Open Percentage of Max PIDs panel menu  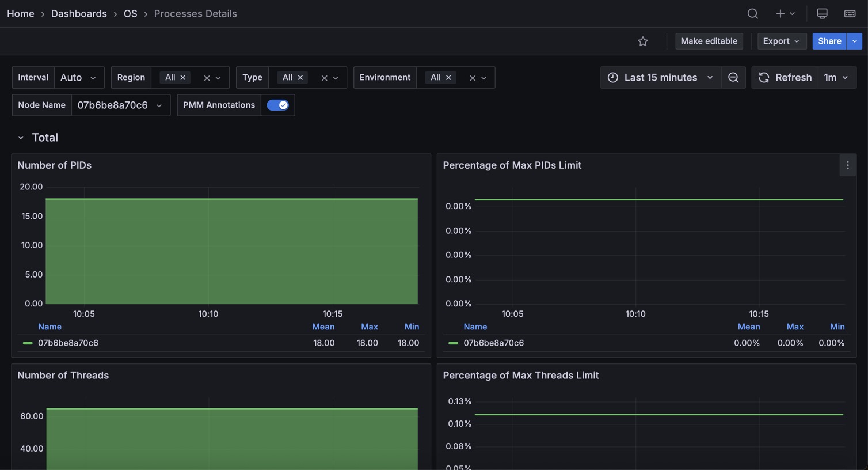click(847, 165)
